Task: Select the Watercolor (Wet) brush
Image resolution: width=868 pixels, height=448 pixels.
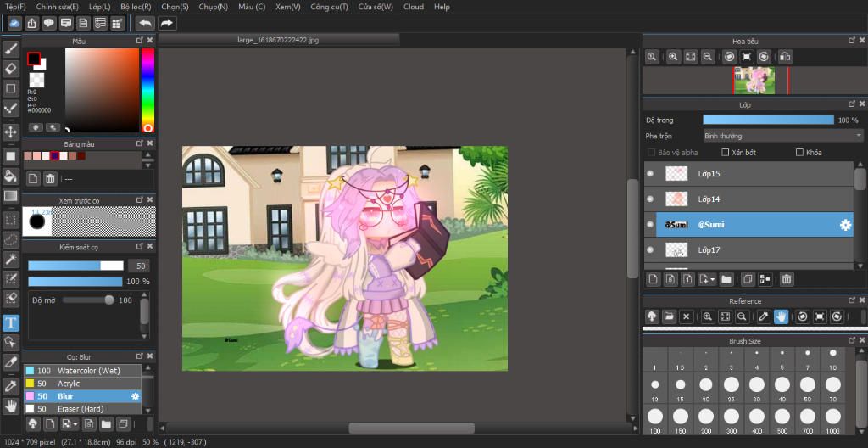Action: pyautogui.click(x=82, y=371)
